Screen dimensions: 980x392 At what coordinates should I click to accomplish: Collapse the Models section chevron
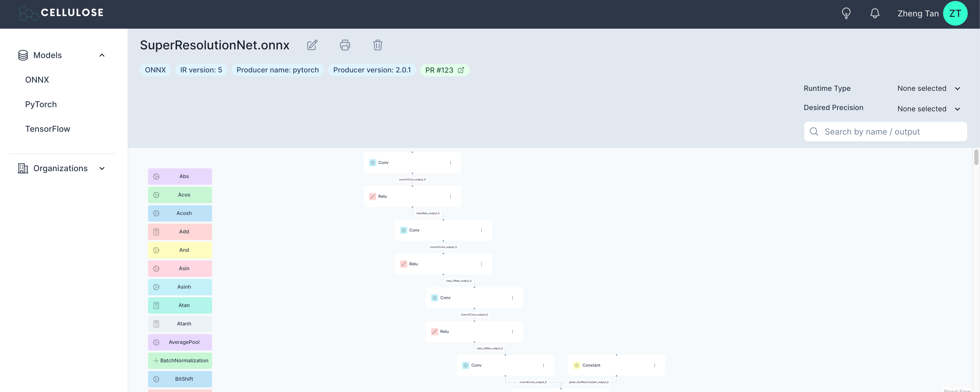102,56
